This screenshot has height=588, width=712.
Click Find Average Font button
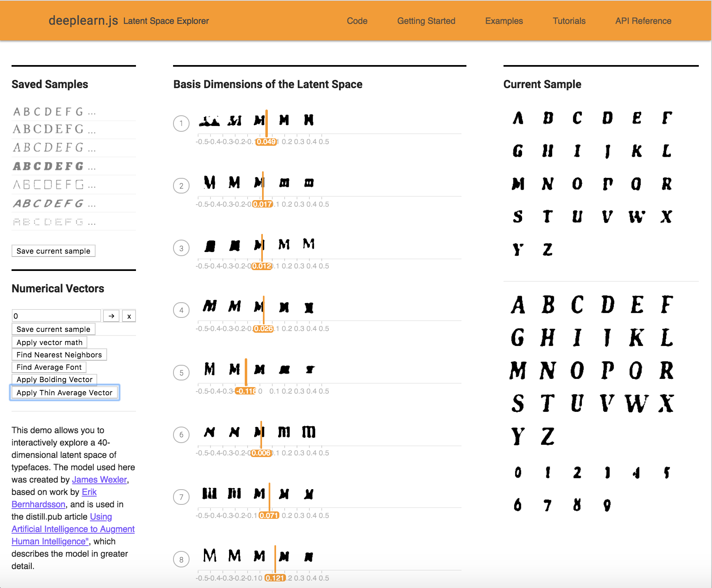point(49,367)
